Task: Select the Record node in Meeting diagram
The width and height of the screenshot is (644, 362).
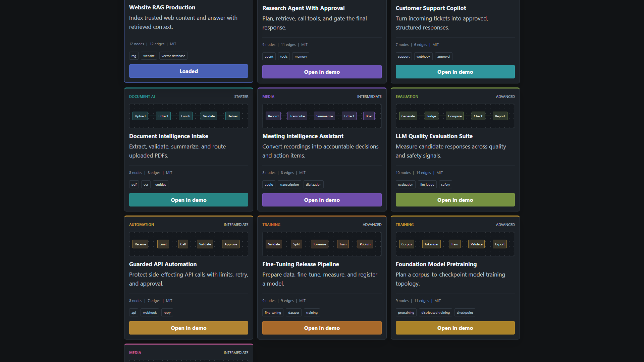Action: (x=273, y=116)
